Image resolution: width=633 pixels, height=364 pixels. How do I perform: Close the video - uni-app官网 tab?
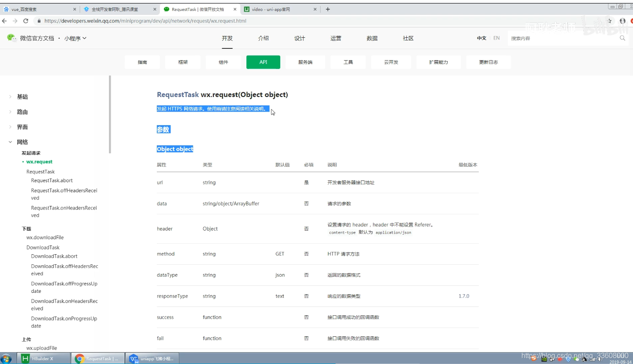pos(315,9)
